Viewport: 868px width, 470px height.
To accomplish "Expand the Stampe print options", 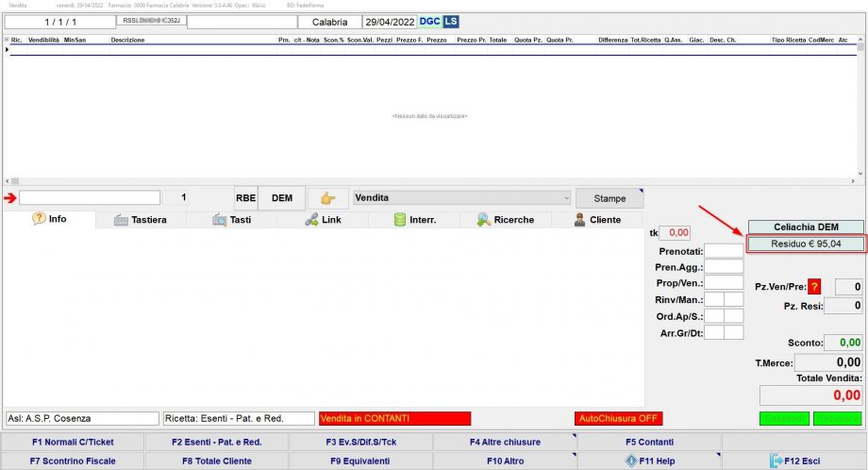I will 609,198.
